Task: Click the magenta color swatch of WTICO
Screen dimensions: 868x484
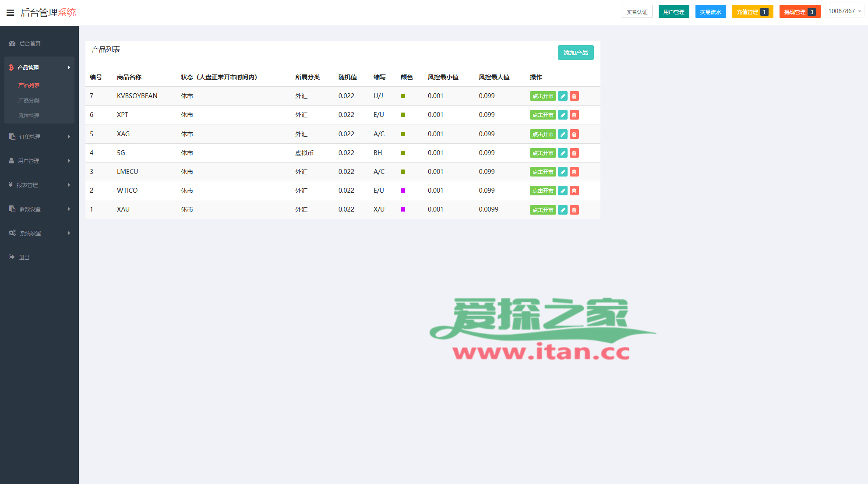Action: pyautogui.click(x=403, y=191)
